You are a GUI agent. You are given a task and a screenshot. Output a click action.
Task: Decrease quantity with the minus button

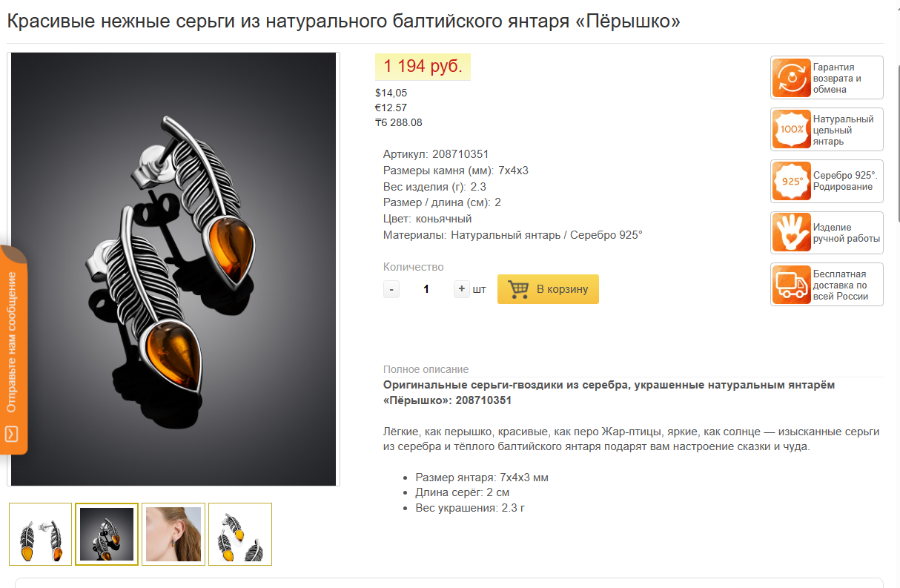click(391, 289)
